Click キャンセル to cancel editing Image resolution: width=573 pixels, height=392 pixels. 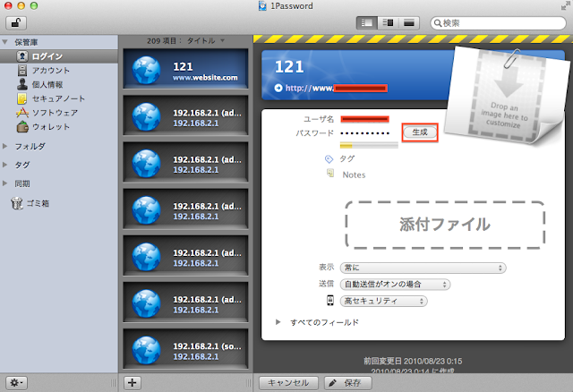click(x=288, y=383)
